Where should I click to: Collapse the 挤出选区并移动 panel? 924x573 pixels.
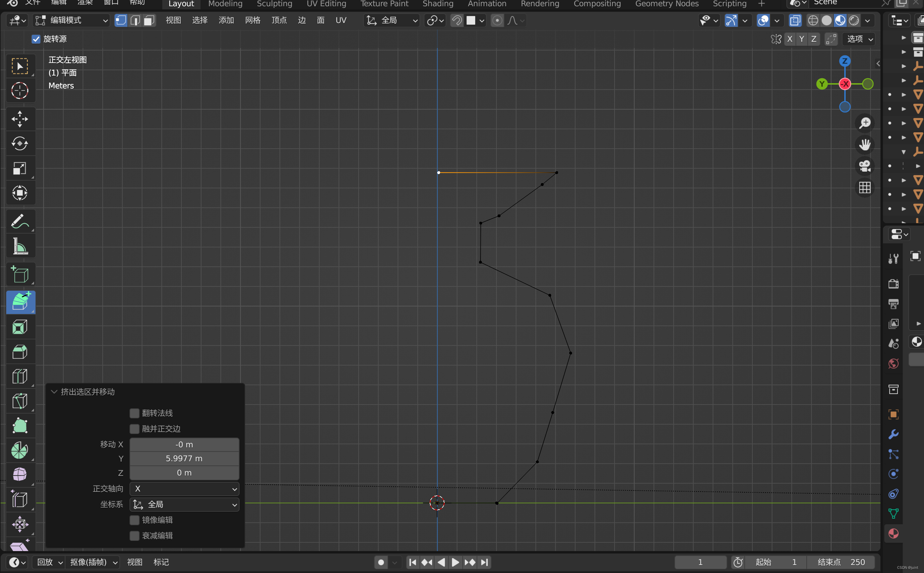(54, 392)
